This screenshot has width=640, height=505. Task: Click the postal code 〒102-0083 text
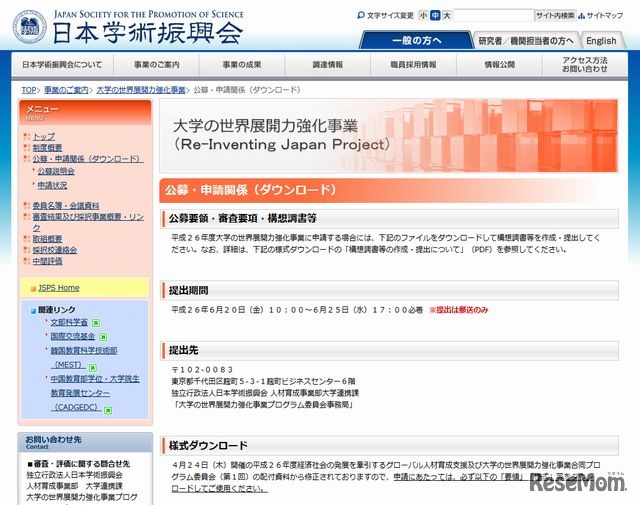[x=202, y=369]
